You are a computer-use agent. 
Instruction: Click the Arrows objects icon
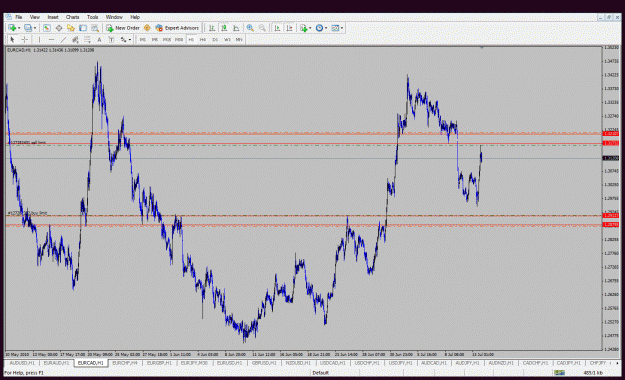(x=124, y=39)
